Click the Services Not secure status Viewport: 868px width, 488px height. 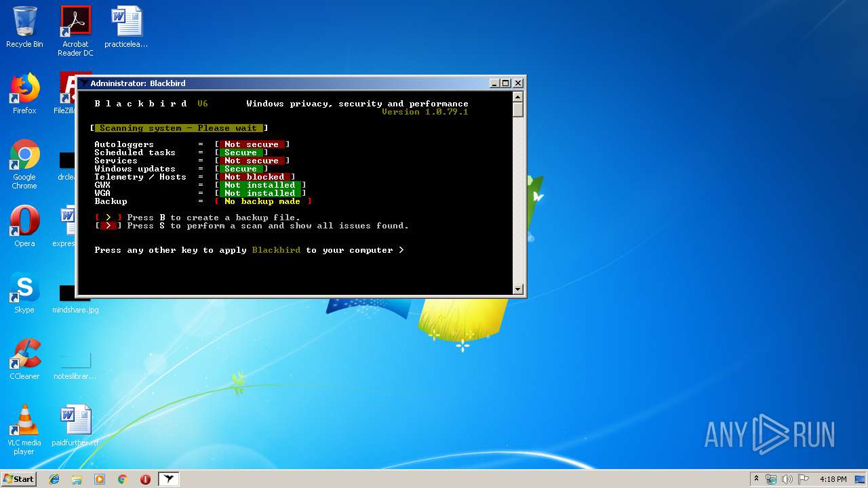point(252,161)
